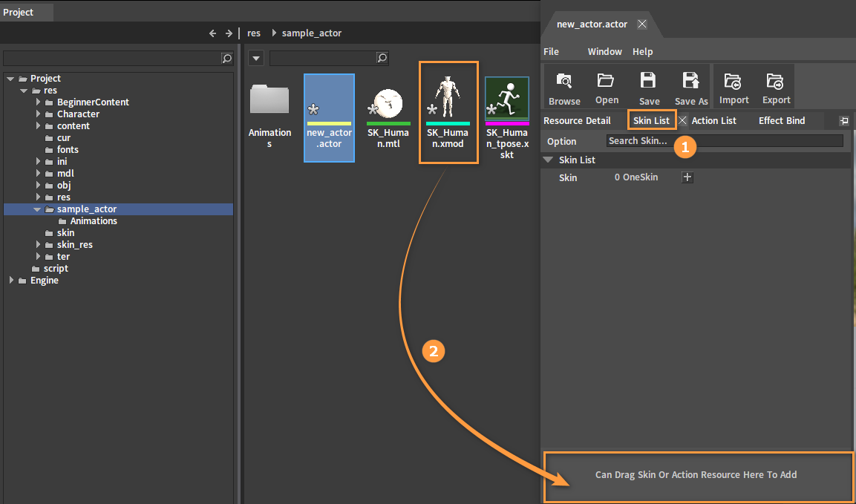The height and width of the screenshot is (504, 856).
Task: Switch to the Resource Detail tab
Action: coord(577,121)
